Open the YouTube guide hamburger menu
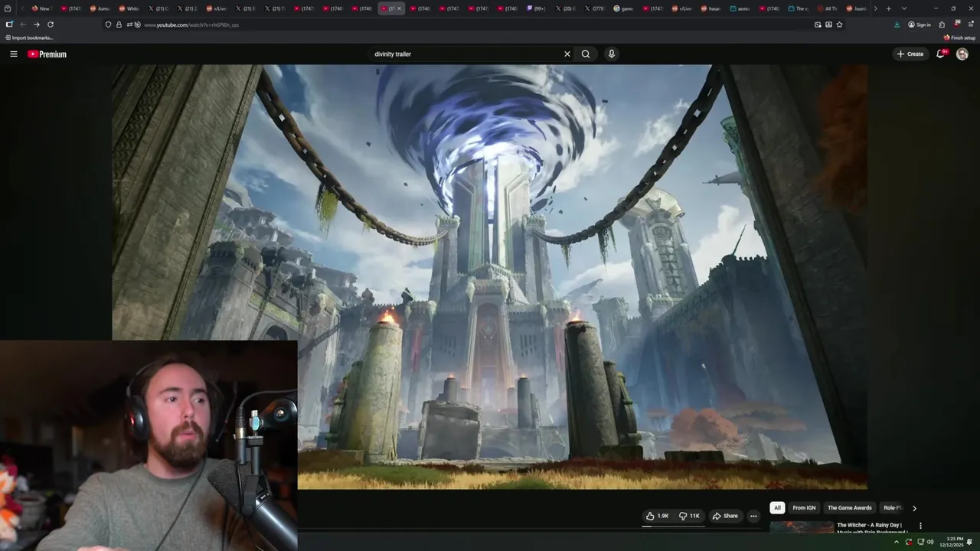This screenshot has width=980, height=551. click(x=13, y=54)
